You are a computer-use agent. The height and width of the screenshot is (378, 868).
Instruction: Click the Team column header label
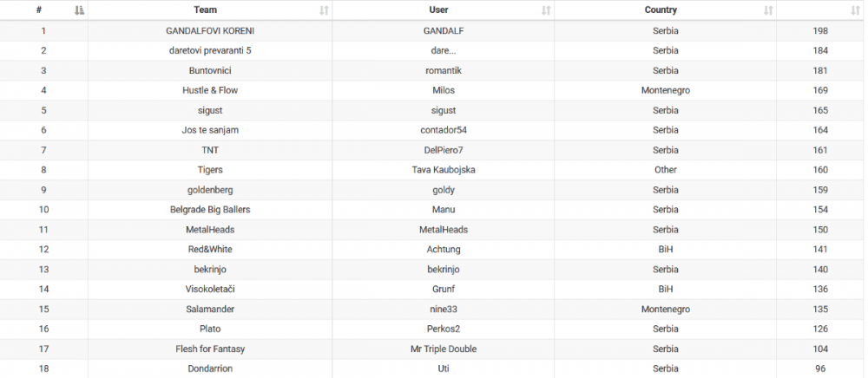[206, 10]
